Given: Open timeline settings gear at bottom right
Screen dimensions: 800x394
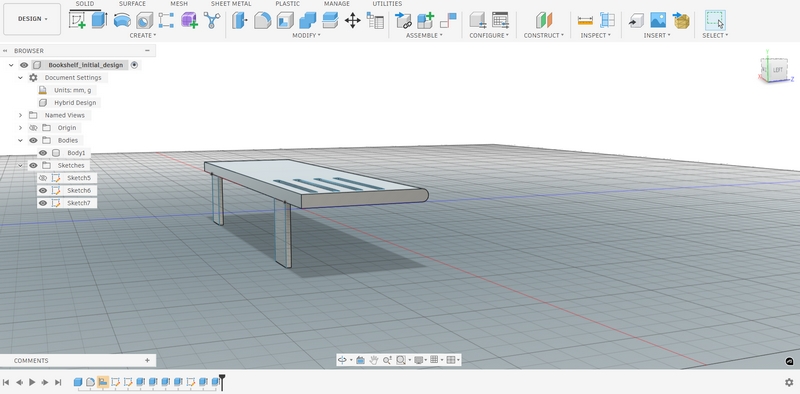Looking at the screenshot, I should (x=789, y=382).
